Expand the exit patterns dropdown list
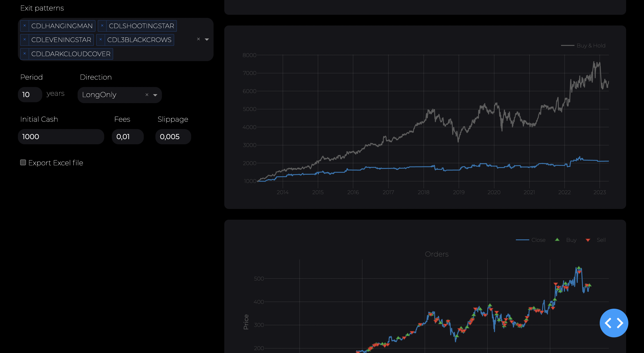The height and width of the screenshot is (353, 644). point(207,39)
